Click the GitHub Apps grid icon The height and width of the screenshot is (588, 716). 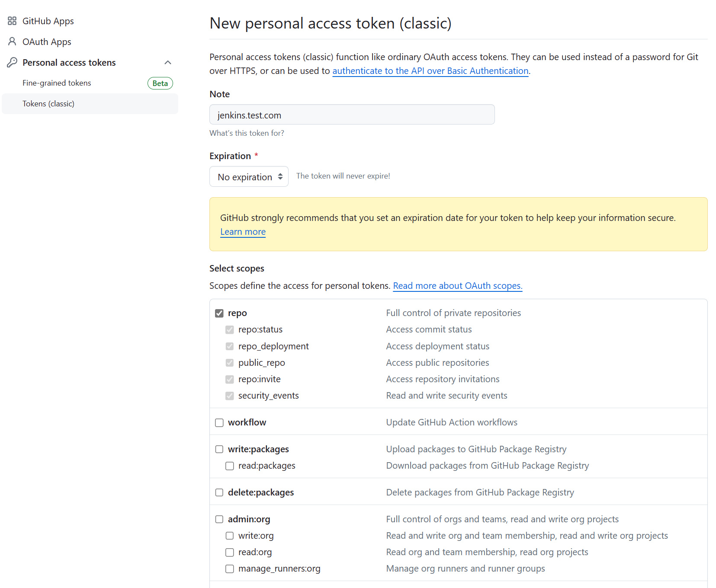point(12,21)
